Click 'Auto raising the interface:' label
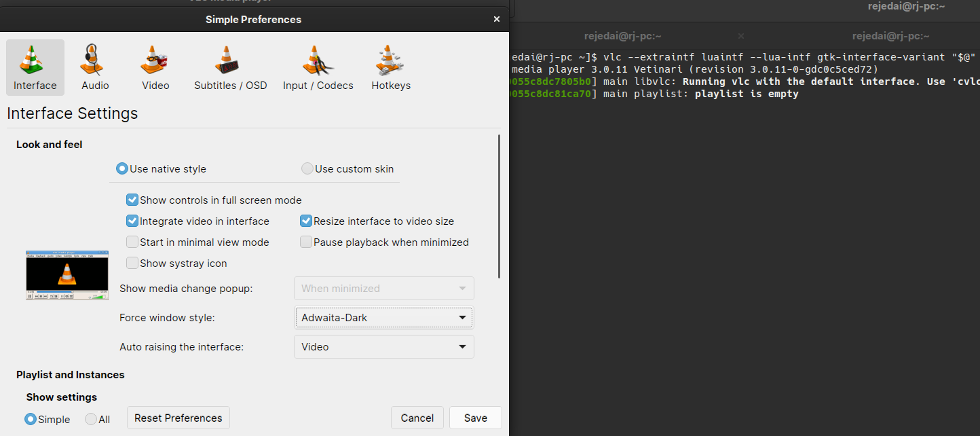Viewport: 980px width, 436px height. tap(181, 347)
